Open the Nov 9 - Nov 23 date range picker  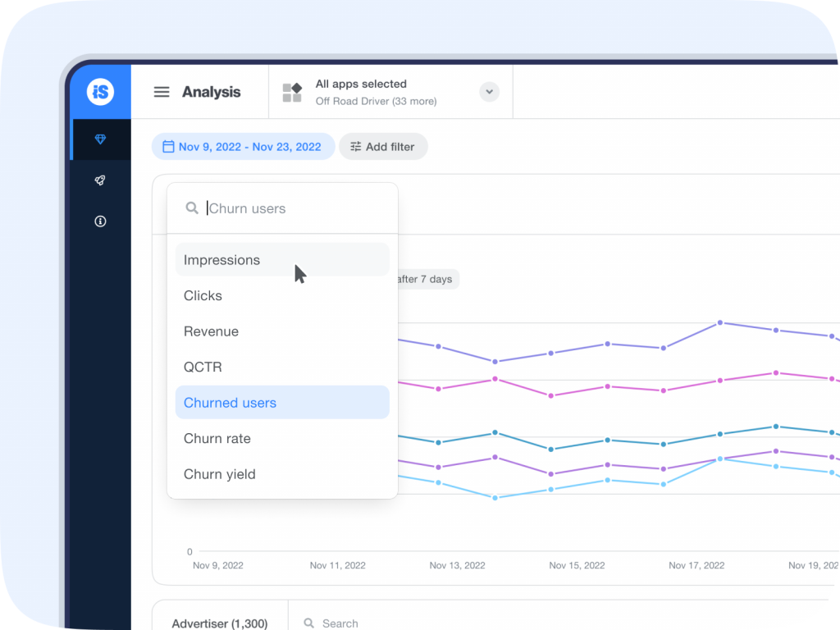pyautogui.click(x=243, y=146)
